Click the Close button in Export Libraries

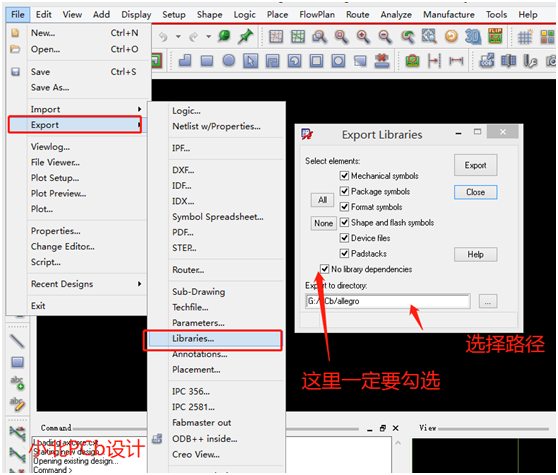pyautogui.click(x=475, y=192)
